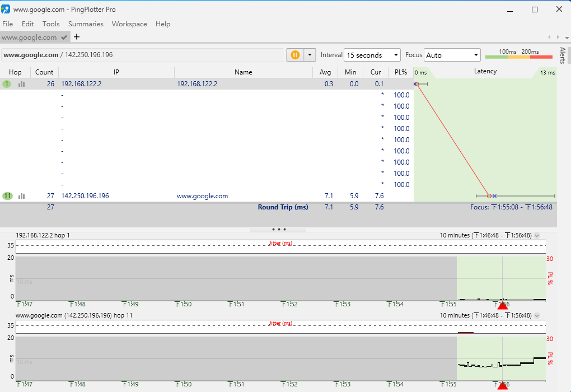Open the tab list dropdown arrow
This screenshot has width=571, height=392.
567,38
